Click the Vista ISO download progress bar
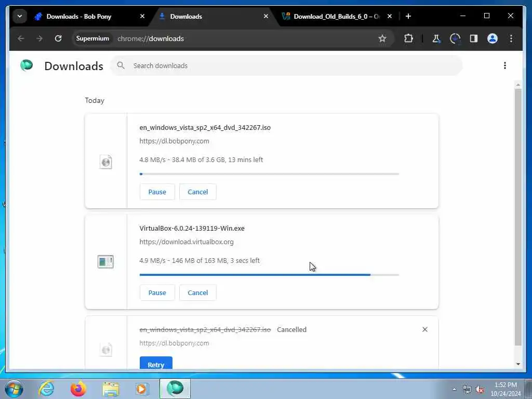 [x=269, y=174]
